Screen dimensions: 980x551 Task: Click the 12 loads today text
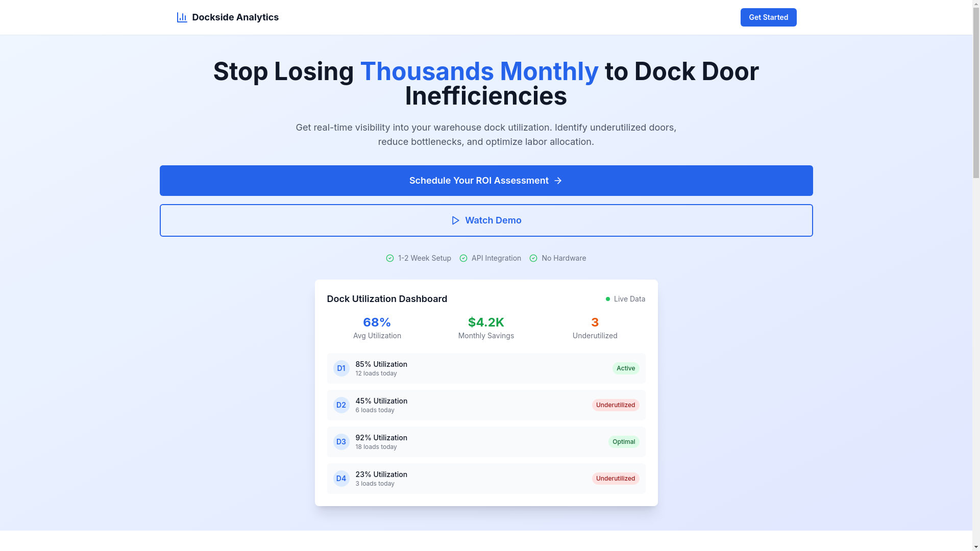tap(376, 373)
